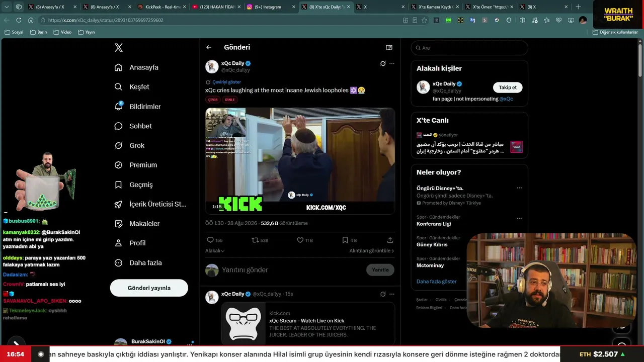The height and width of the screenshot is (362, 644).
Task: Click Takip et for xQc Daily
Action: (508, 87)
